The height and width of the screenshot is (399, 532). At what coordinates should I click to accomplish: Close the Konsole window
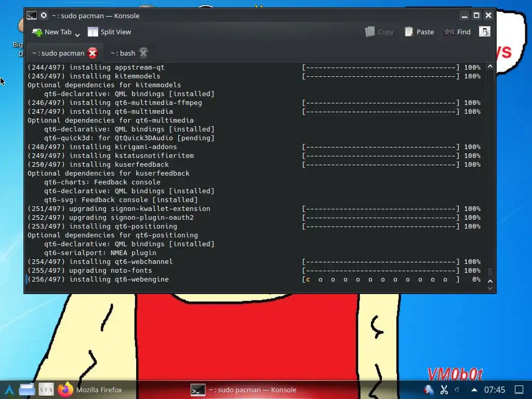click(488, 16)
